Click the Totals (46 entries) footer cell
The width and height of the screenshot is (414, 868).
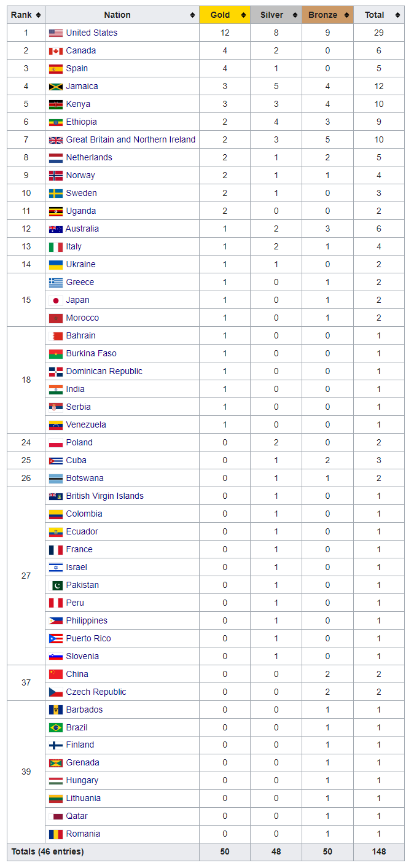[x=48, y=852]
